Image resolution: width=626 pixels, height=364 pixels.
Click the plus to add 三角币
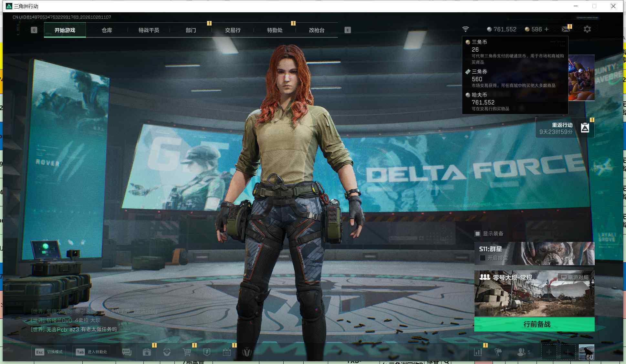point(547,29)
